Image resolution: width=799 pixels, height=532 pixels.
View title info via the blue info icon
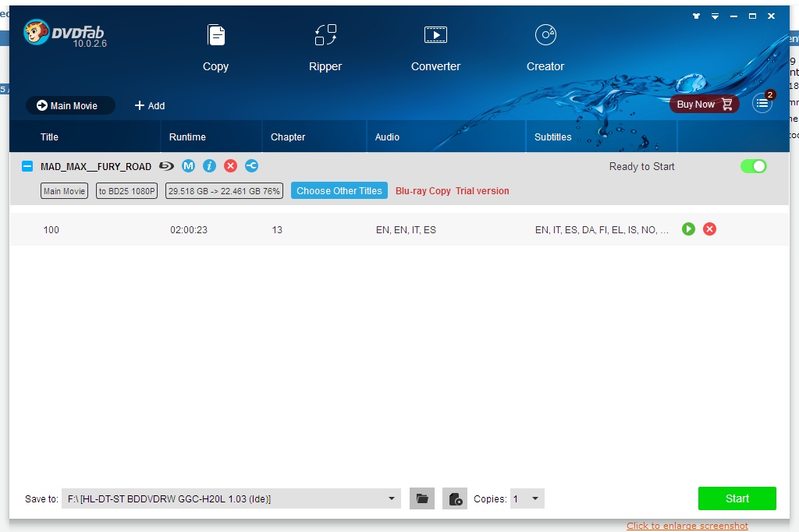tap(209, 165)
